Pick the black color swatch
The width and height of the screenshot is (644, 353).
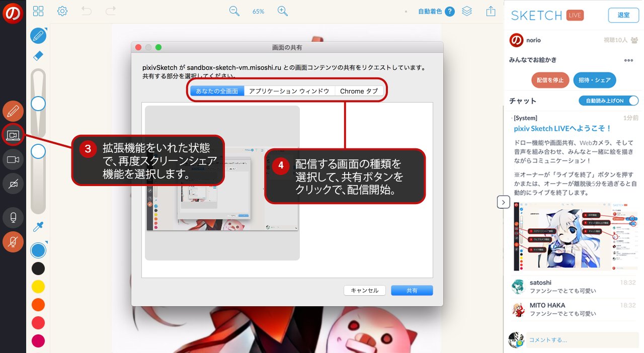38,269
